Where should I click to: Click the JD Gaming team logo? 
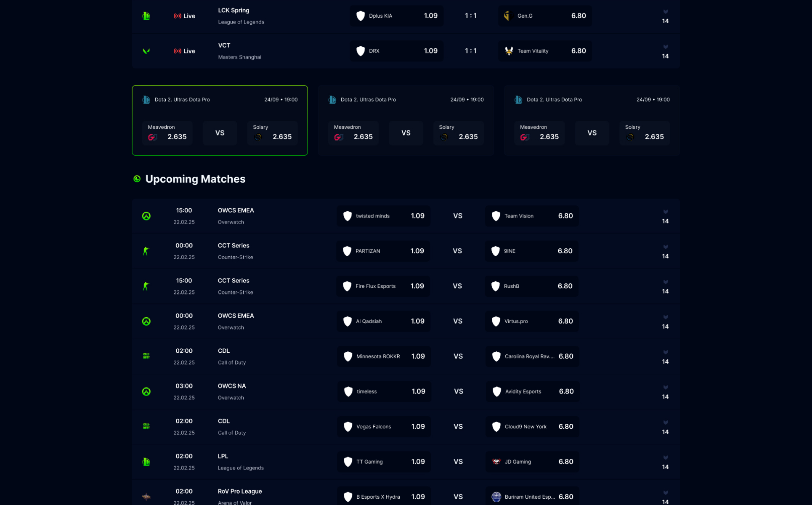click(496, 462)
